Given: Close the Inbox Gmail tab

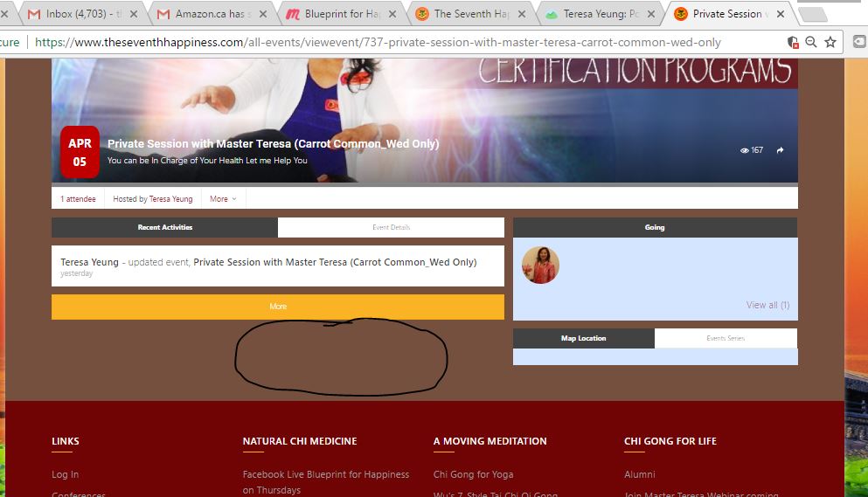Looking at the screenshot, I should (x=134, y=14).
